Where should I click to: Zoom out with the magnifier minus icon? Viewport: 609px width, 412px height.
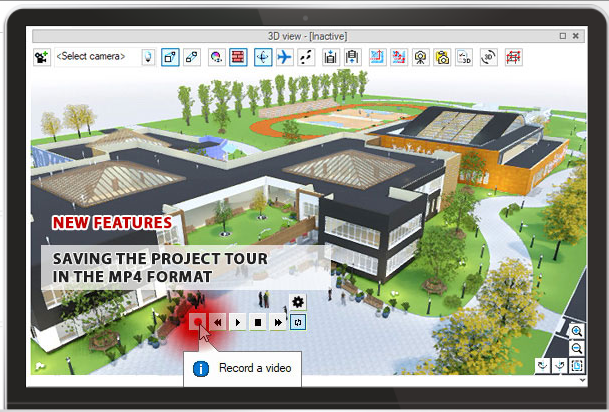click(x=577, y=347)
